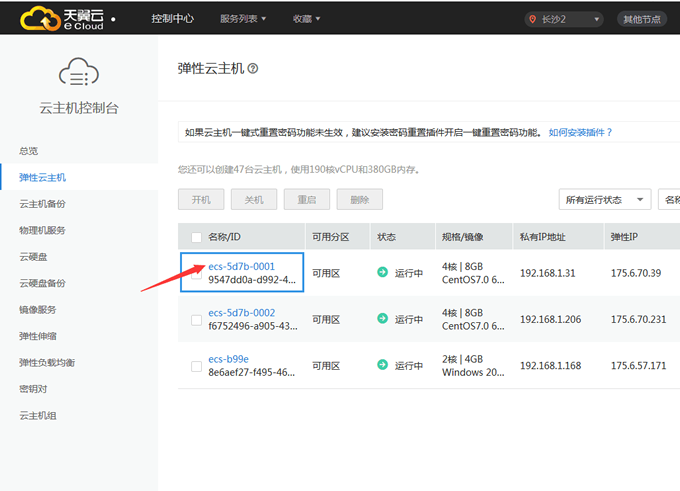Click the cloud host console icon in sidebar

tap(78, 72)
